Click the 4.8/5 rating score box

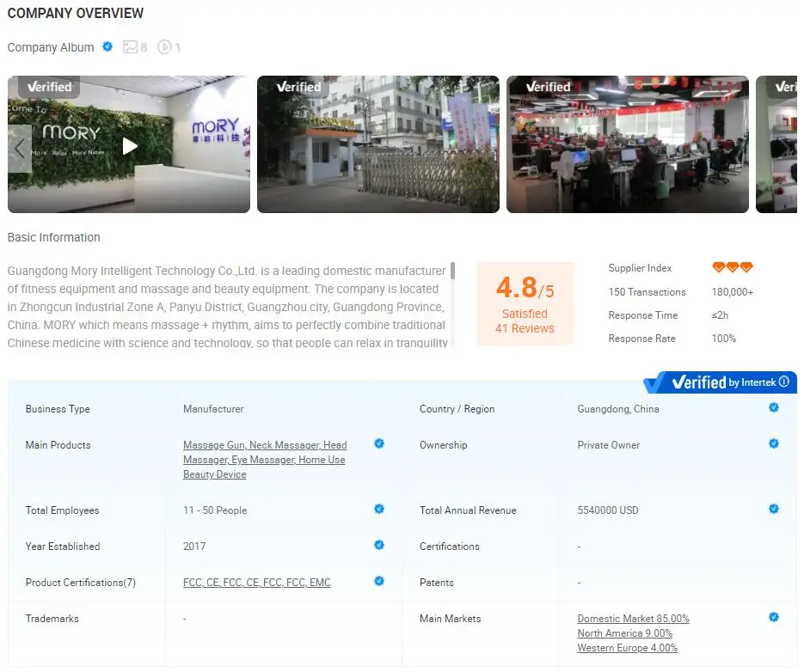pyautogui.click(x=525, y=303)
